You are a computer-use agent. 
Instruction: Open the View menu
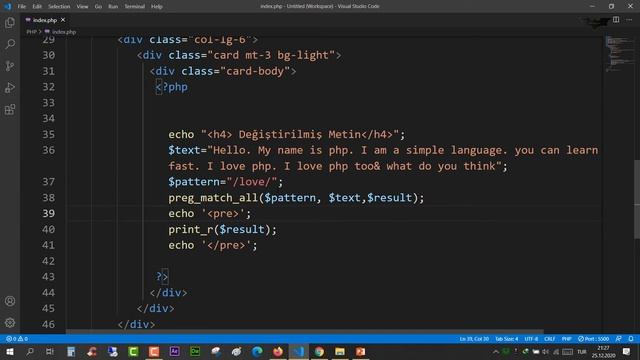[82, 7]
